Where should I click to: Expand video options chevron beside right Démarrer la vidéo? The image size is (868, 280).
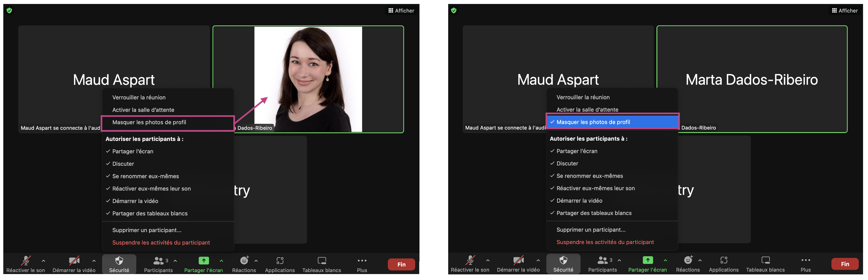tap(538, 261)
